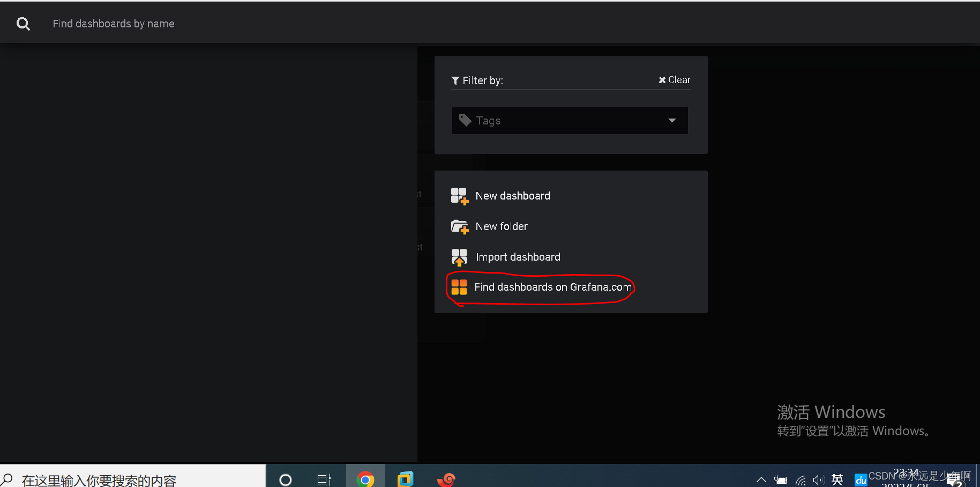Image resolution: width=980 pixels, height=487 pixels.
Task: Click the Filter by funnel icon
Action: (x=455, y=80)
